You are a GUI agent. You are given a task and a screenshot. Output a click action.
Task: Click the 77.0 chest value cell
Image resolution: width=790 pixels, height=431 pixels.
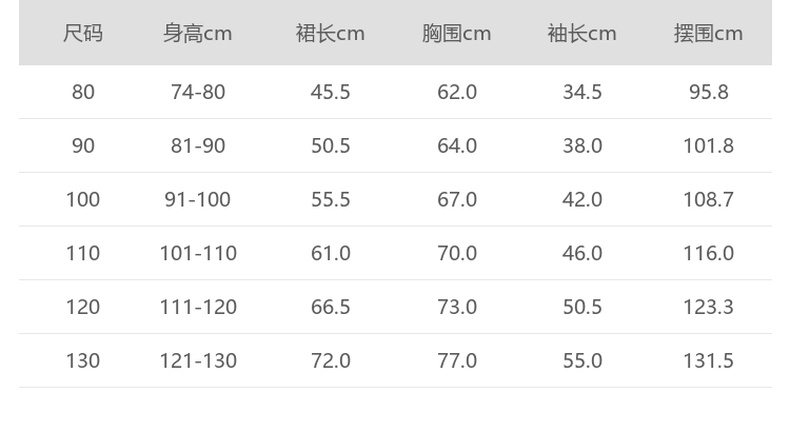tap(457, 361)
